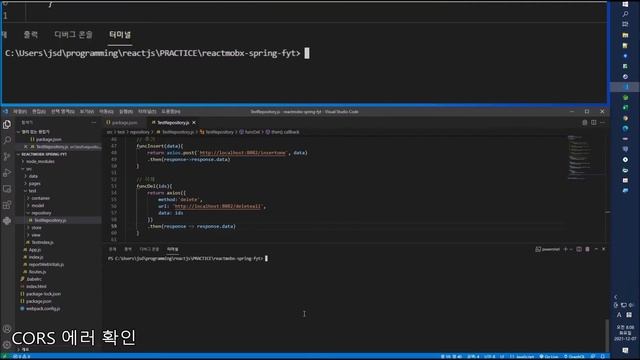Open the editor More Actions ellipsis
Screen dimensions: 640x360
tap(602, 122)
